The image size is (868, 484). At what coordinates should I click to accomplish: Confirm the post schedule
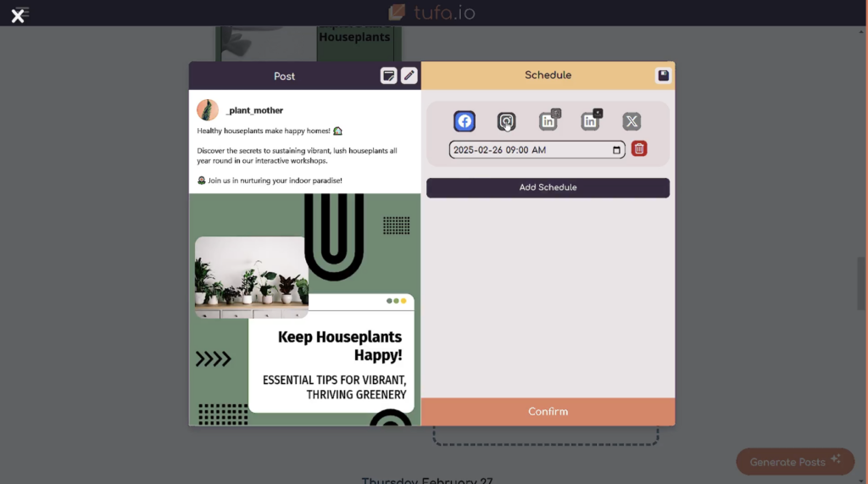[548, 412]
